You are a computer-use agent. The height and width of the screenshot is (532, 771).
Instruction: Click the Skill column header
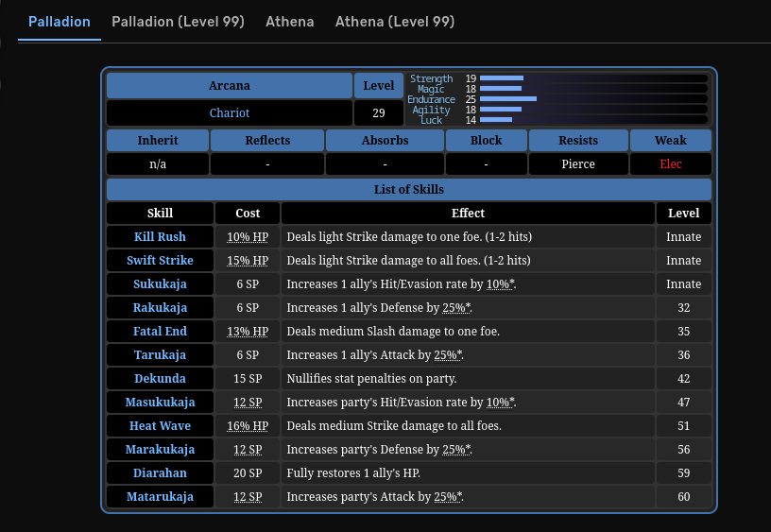(160, 214)
